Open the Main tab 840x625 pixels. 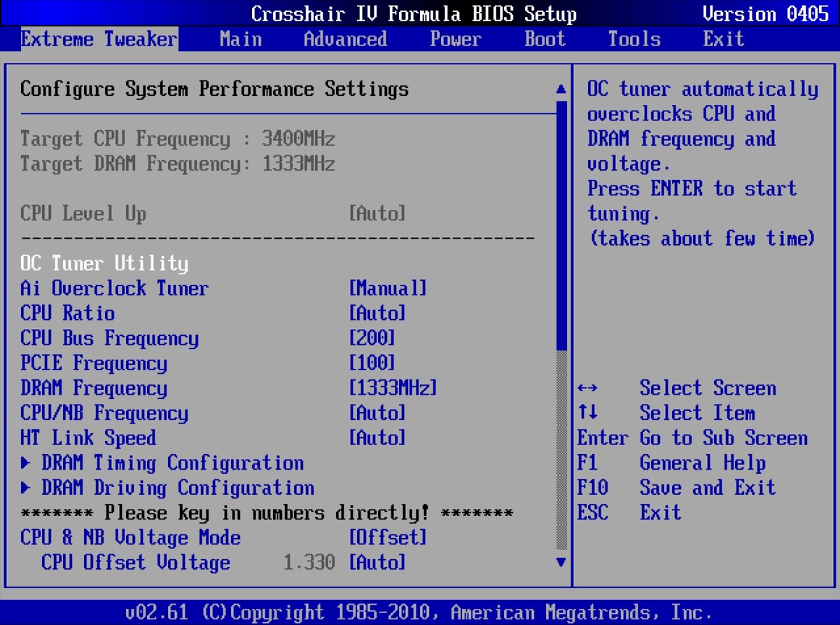[x=240, y=38]
